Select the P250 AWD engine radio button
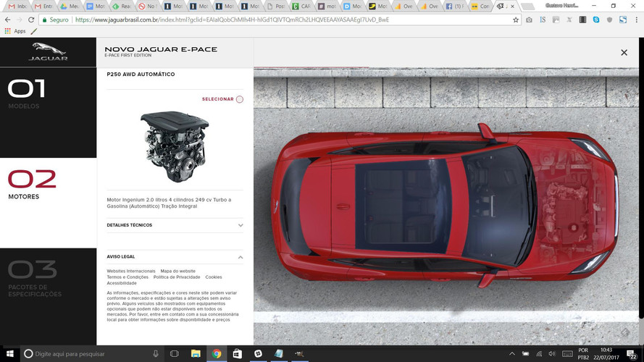 pyautogui.click(x=240, y=99)
